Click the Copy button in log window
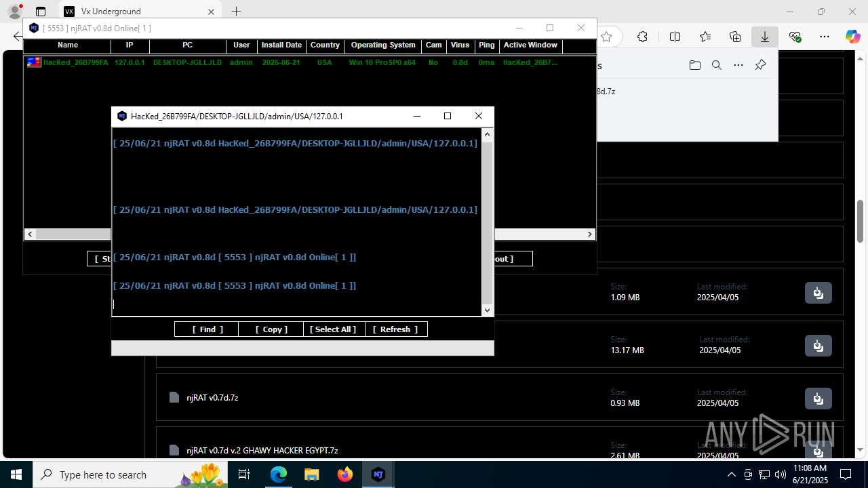 pyautogui.click(x=271, y=329)
